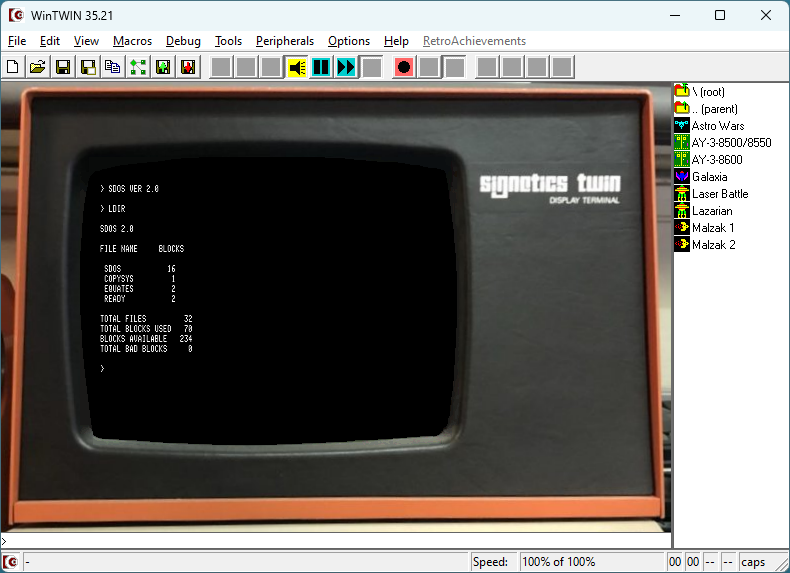Open the Edit menu
The image size is (790, 573).
pyautogui.click(x=50, y=41)
